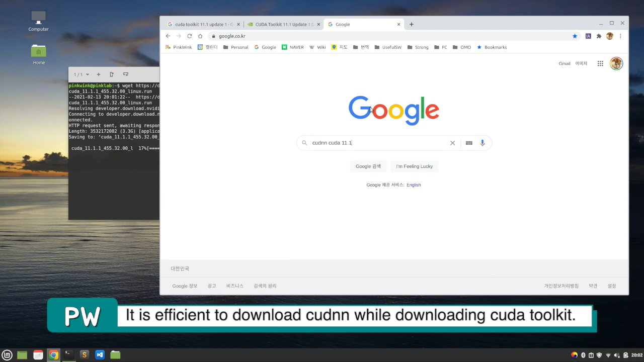Screen dimensions: 644x362
Task: Open Chrome home page button
Action: (200, 36)
